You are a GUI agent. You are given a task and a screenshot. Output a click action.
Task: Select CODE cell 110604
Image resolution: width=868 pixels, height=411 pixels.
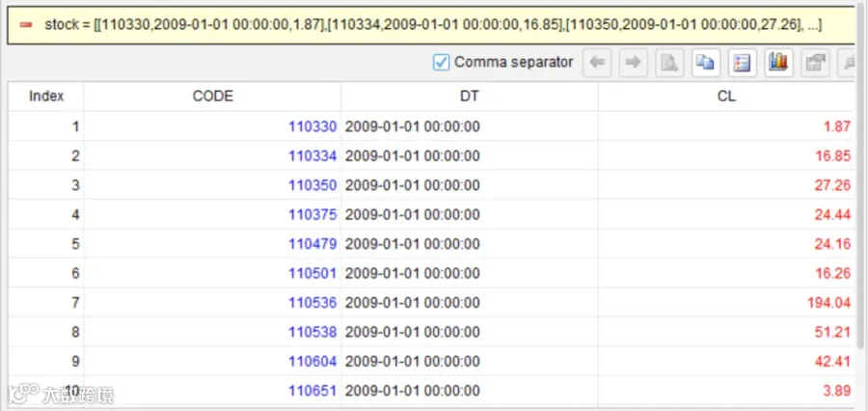[312, 362]
